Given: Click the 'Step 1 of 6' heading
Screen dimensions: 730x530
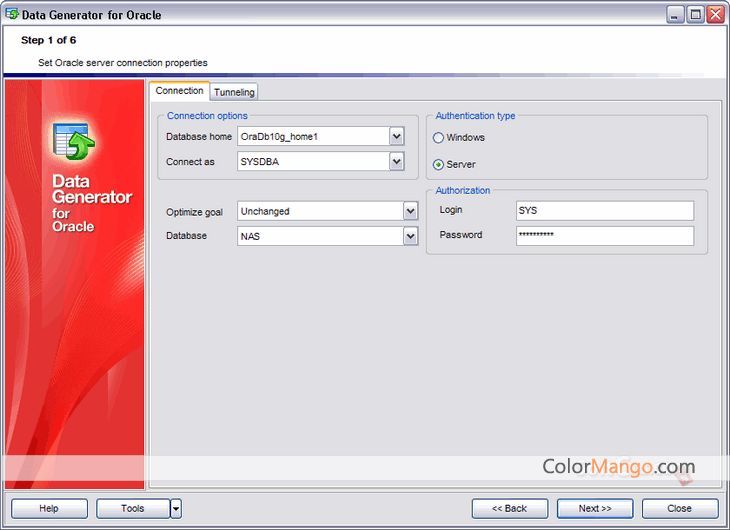Looking at the screenshot, I should pos(48,40).
